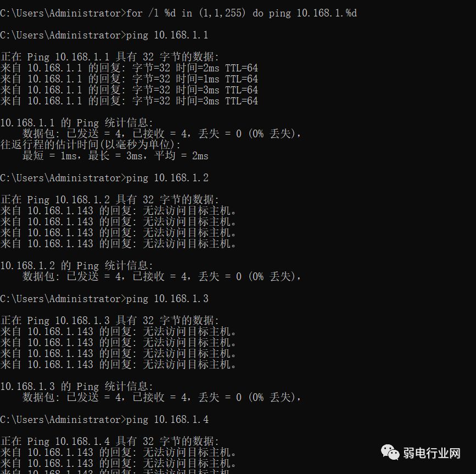Click the '10.168.1.2 的 Ping 统计信息' heading
The height and width of the screenshot is (474, 476).
(77, 266)
